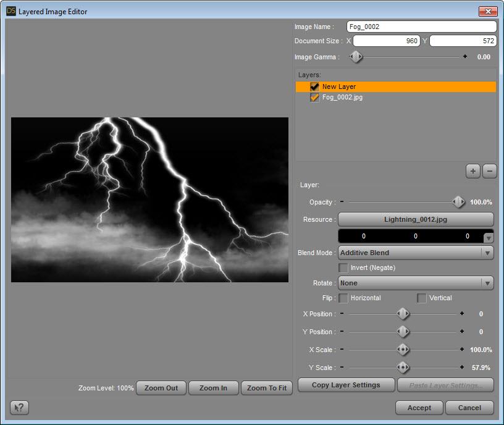
Task: Toggle visibility of New Layer checkbox
Action: tap(314, 87)
